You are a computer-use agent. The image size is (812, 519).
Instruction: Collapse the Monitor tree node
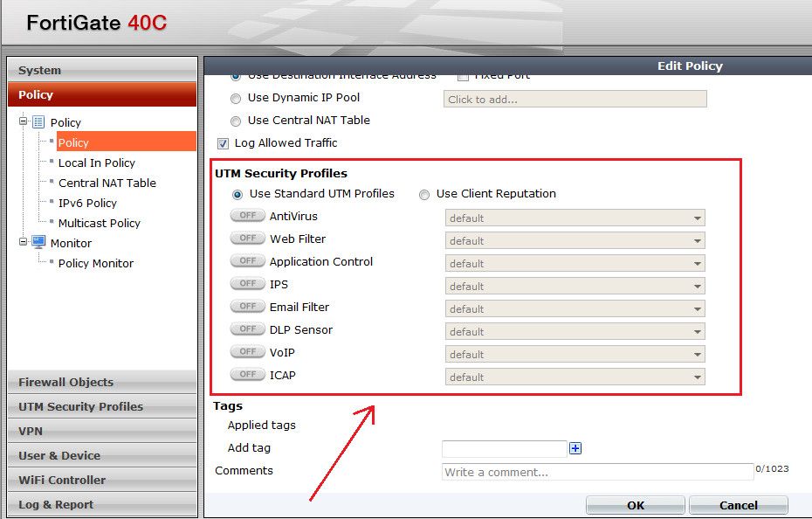(x=23, y=242)
